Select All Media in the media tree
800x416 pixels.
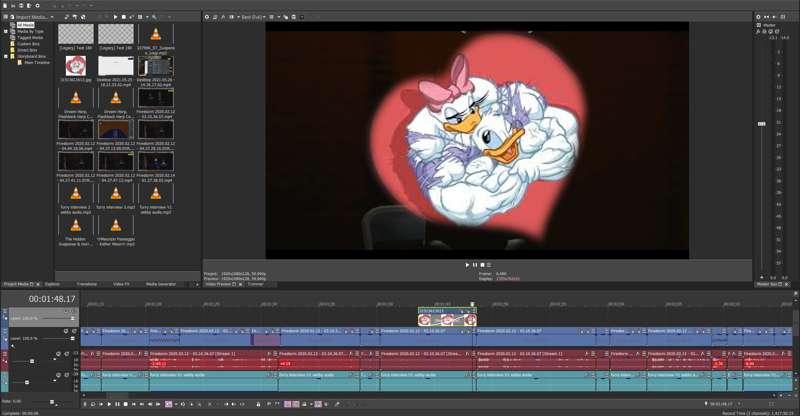point(26,25)
